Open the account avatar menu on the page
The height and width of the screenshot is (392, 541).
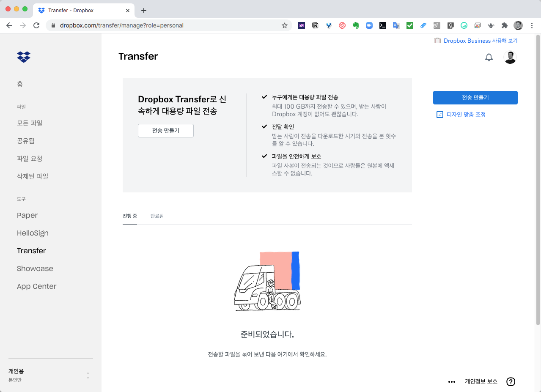click(x=510, y=57)
